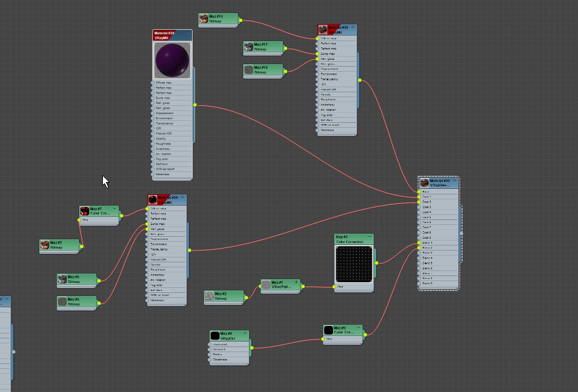
Task: Click the 'Translucency' slot on Material #28
Action: (x=337, y=79)
